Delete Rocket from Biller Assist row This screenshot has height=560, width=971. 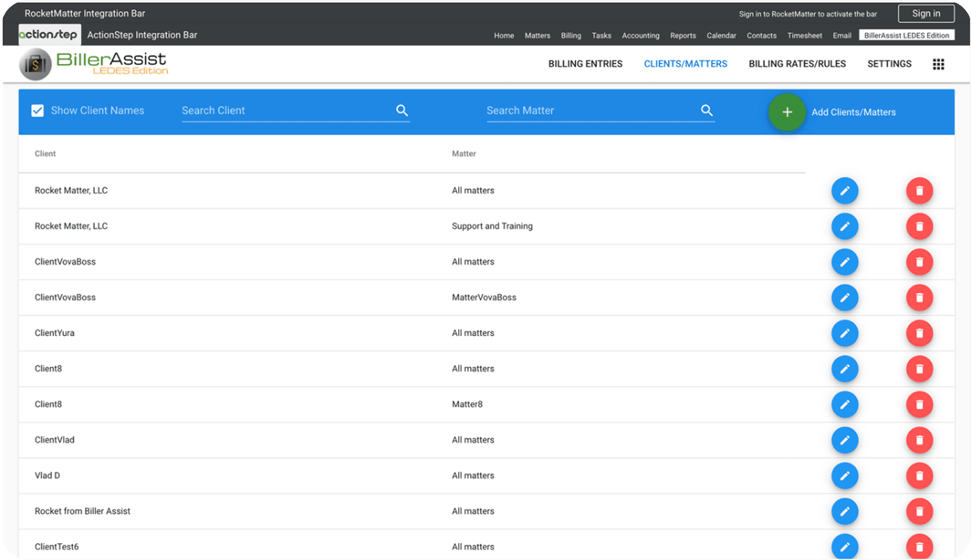(919, 511)
